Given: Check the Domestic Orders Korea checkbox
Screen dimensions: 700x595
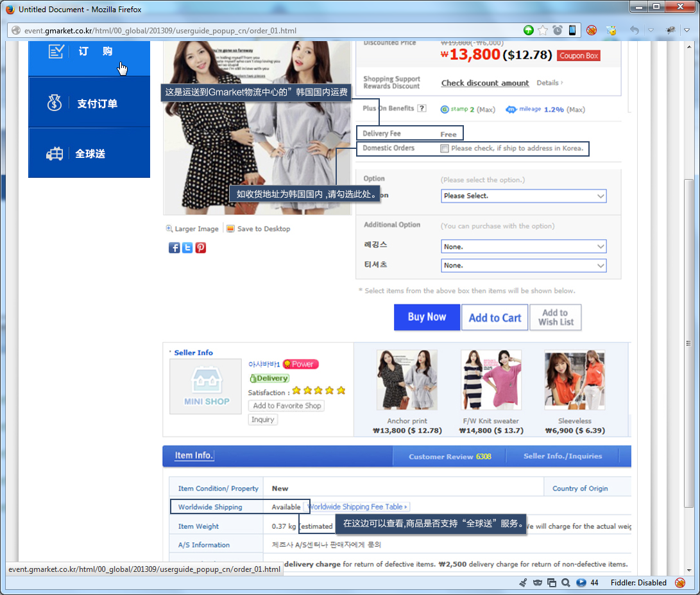Looking at the screenshot, I should 444,148.
